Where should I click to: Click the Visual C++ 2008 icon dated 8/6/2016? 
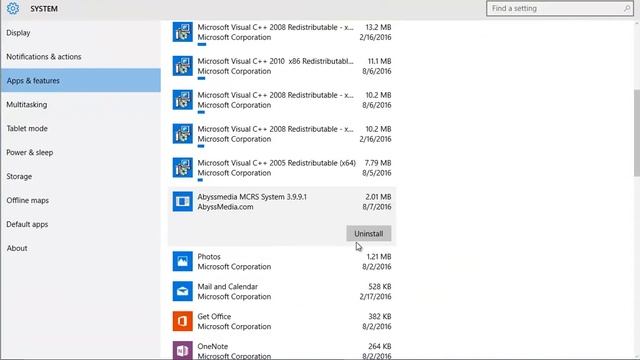[182, 100]
